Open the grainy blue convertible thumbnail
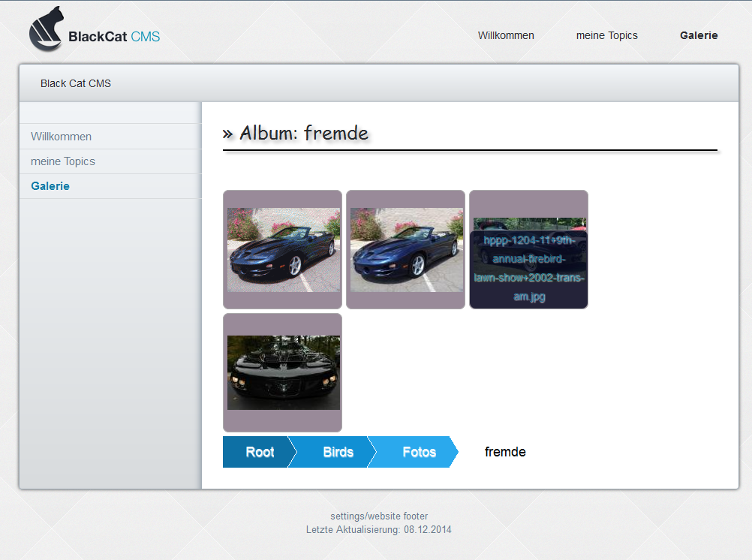Screen dimensions: 752x560 pos(283,250)
